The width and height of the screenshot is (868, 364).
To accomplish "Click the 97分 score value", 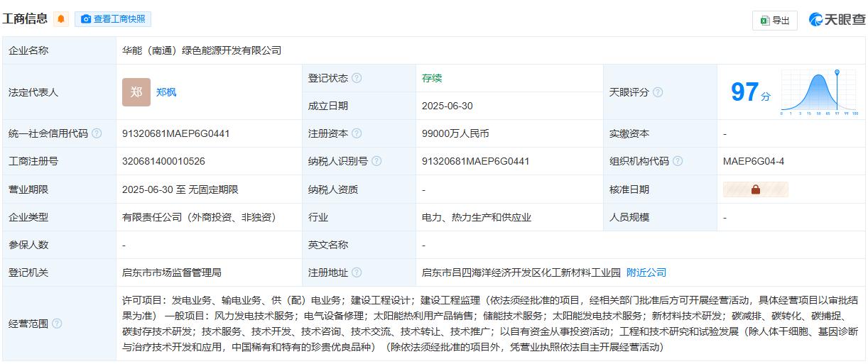I will point(750,93).
